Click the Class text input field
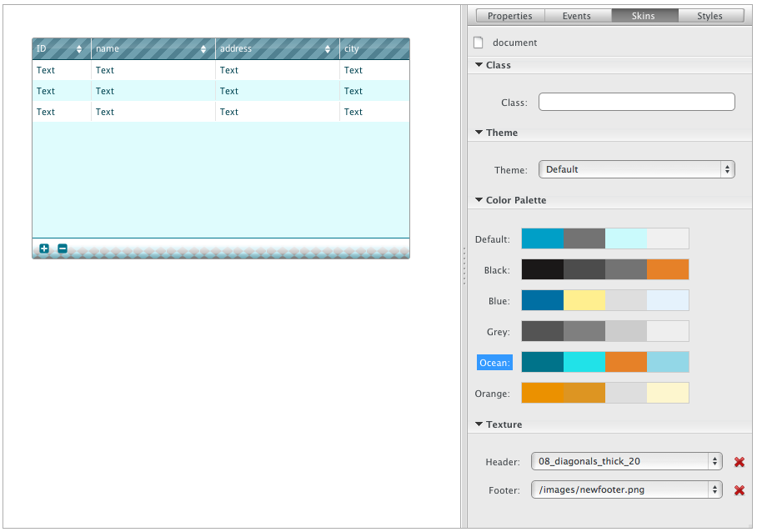 pyautogui.click(x=636, y=102)
